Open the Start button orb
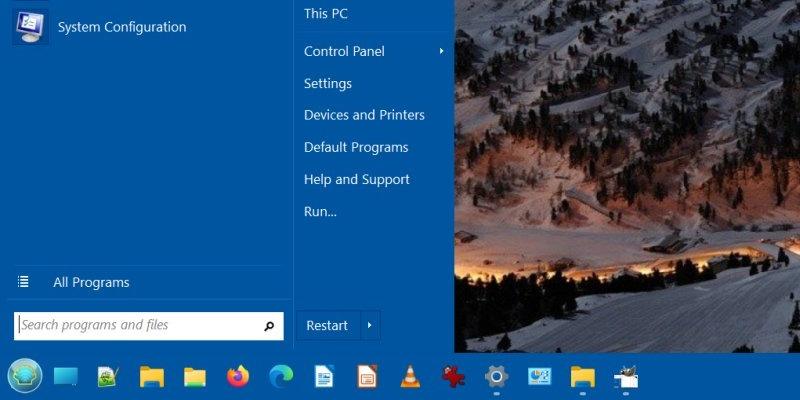Viewport: 800px width, 400px height. pos(25,376)
